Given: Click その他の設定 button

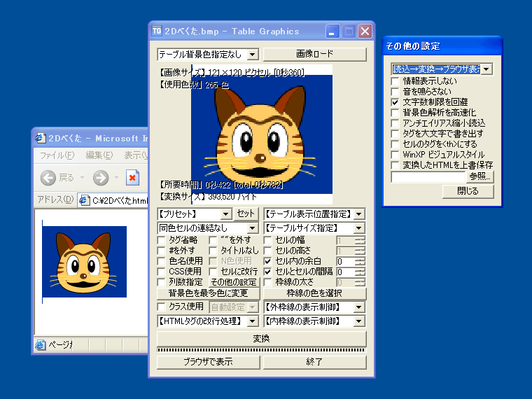Looking at the screenshot, I should [234, 282].
